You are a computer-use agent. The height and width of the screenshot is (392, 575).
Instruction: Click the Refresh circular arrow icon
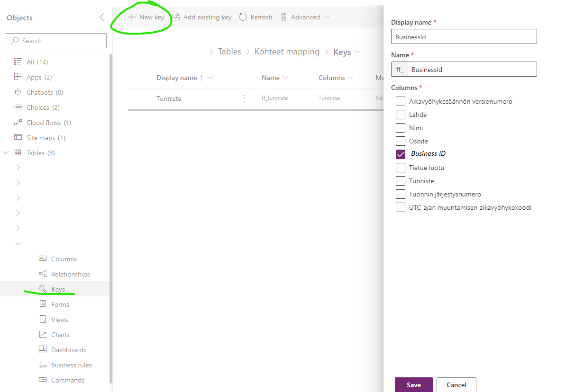[x=243, y=17]
